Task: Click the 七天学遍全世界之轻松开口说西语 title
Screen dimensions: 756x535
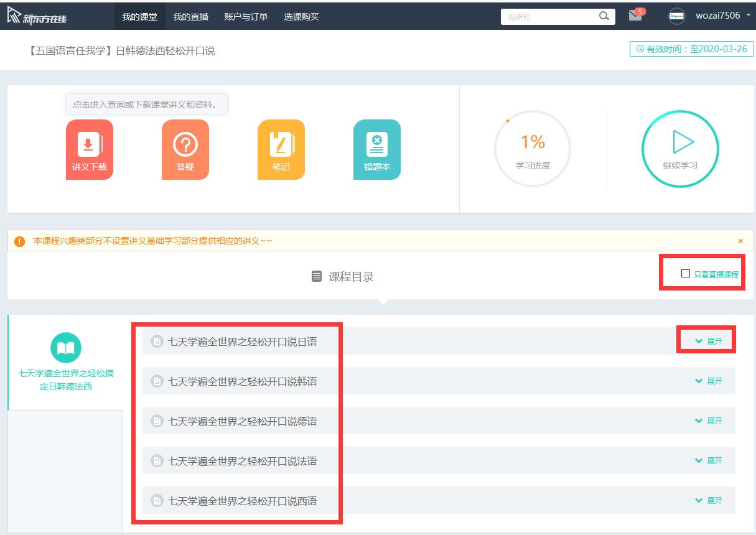Action: [x=243, y=501]
